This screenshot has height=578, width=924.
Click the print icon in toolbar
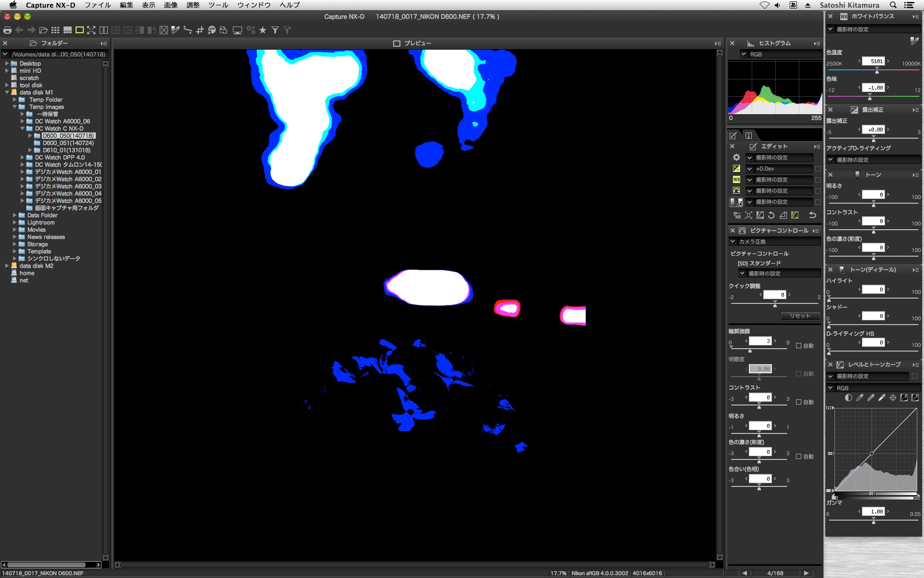tap(7, 30)
